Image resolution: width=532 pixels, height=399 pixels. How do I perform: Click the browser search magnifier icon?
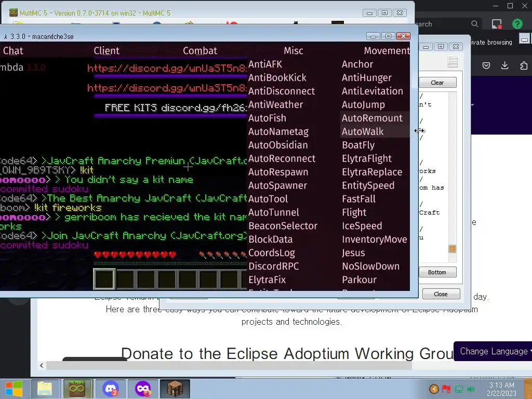coord(475,24)
